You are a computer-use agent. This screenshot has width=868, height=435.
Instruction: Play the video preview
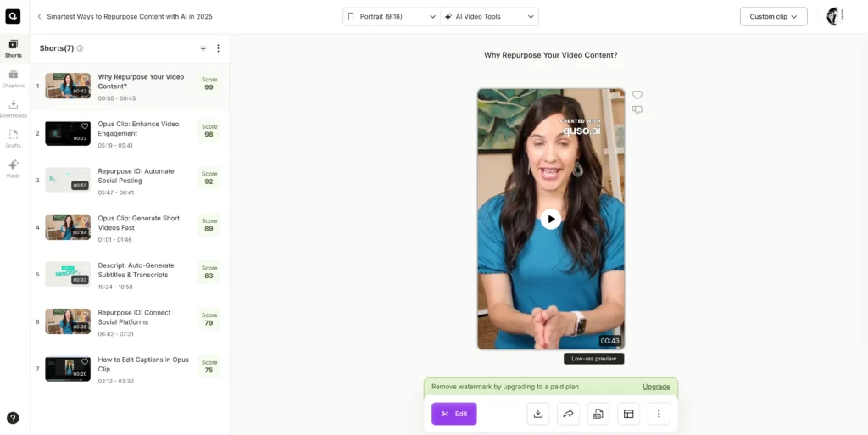pos(551,219)
